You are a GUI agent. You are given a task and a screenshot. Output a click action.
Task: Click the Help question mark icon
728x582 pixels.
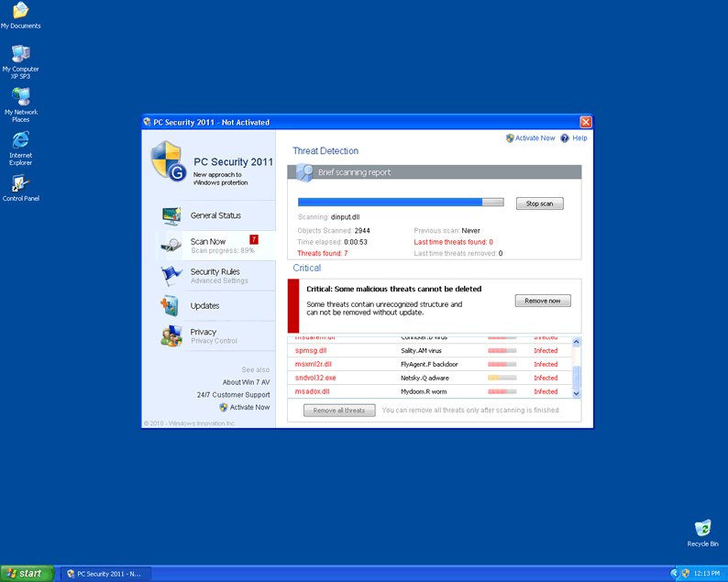pos(566,138)
